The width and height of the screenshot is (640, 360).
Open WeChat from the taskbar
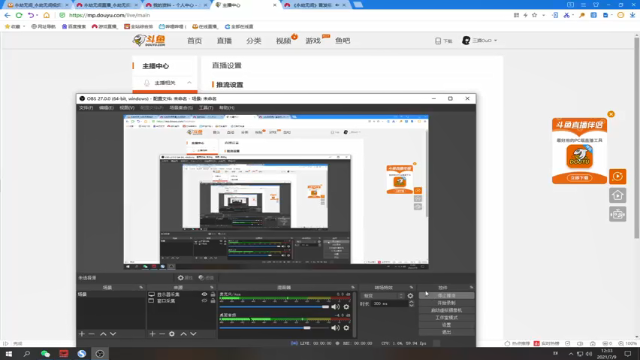pyautogui.click(x=45, y=354)
